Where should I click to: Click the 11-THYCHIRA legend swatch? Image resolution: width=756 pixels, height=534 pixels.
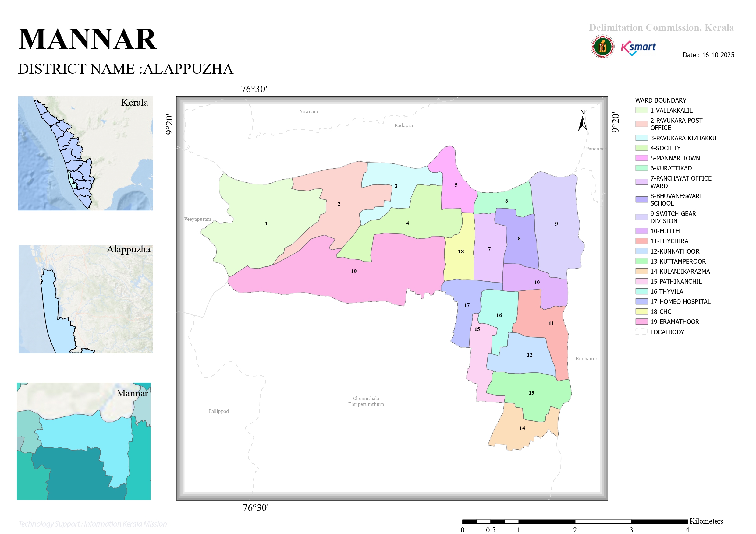click(x=641, y=241)
